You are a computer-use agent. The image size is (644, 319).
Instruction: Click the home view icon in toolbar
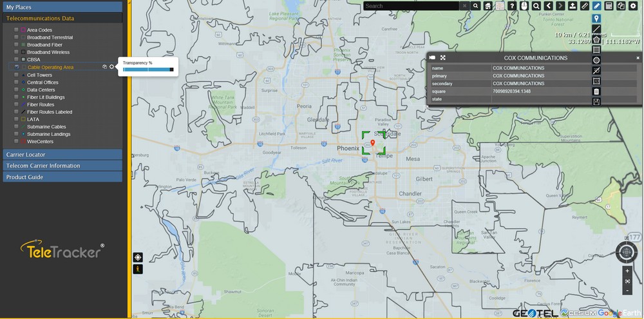(488, 6)
